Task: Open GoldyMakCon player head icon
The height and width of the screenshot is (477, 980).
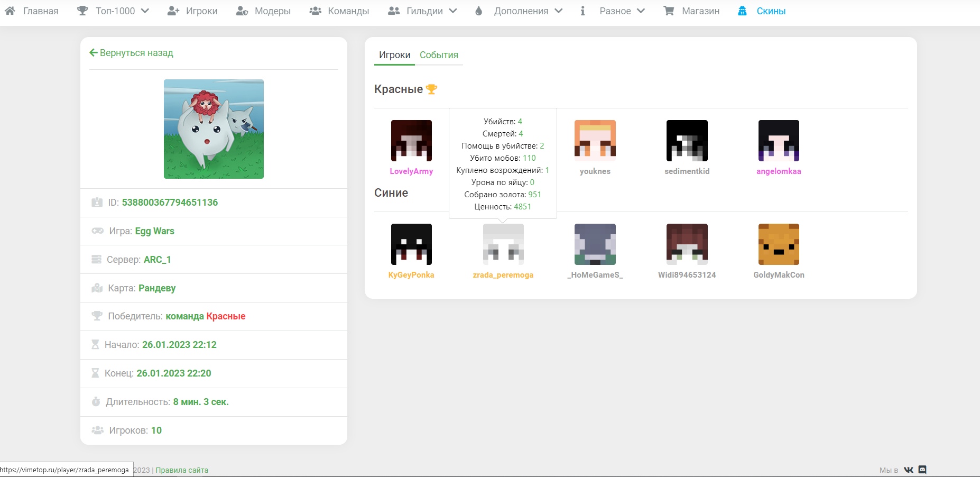Action: [x=779, y=244]
